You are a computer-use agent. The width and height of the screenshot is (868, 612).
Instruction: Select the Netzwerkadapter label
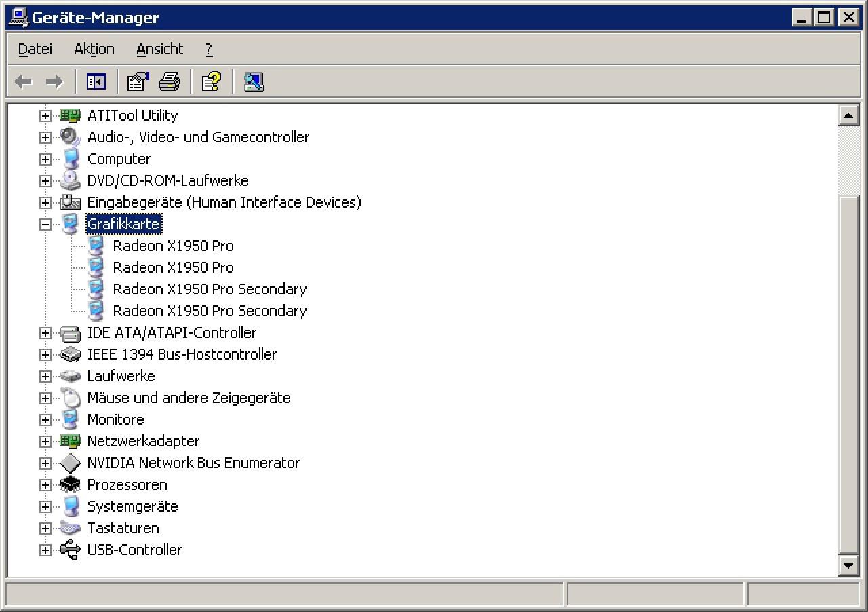pos(143,441)
